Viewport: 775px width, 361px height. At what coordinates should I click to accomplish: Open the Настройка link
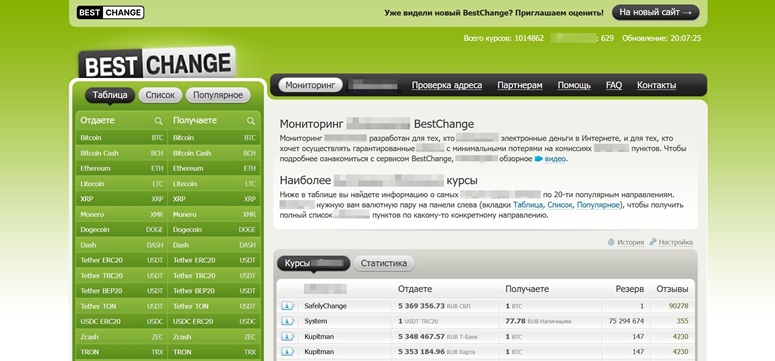pos(676,242)
